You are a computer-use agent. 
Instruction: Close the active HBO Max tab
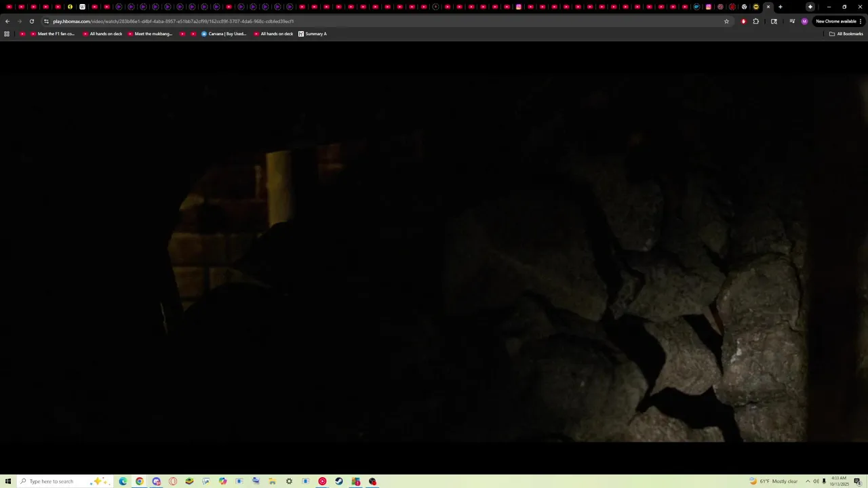click(768, 7)
